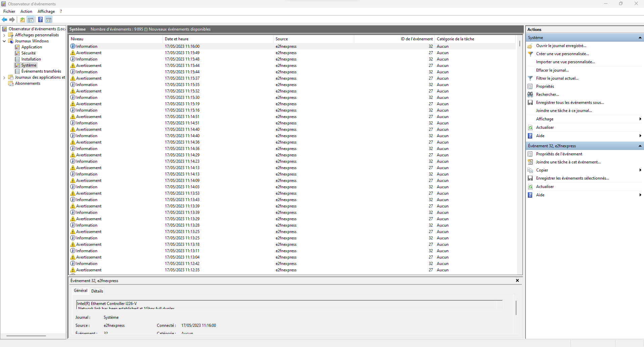This screenshot has width=644, height=347.
Task: Collapse the Journaux Windows tree node
Action: coord(4,41)
